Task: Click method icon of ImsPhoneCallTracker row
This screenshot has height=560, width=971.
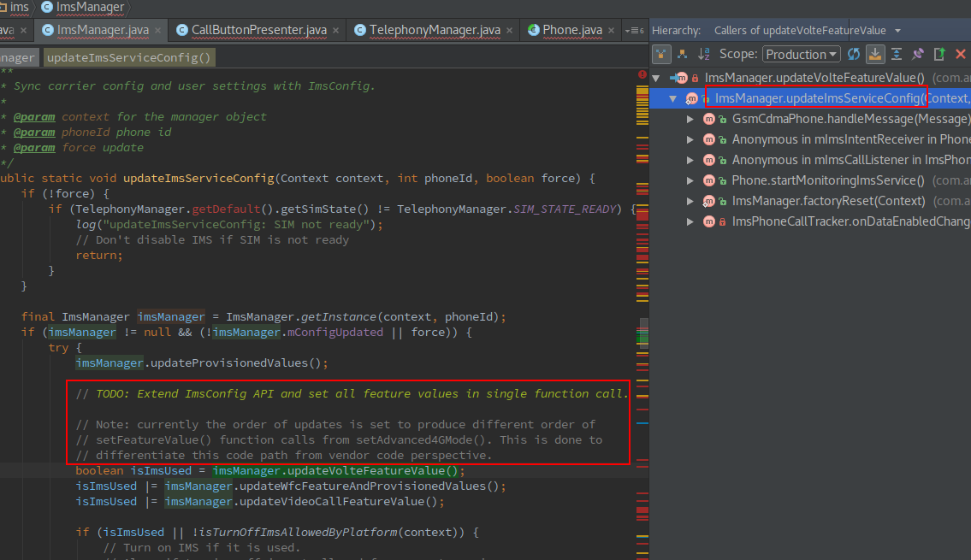Action: click(709, 221)
